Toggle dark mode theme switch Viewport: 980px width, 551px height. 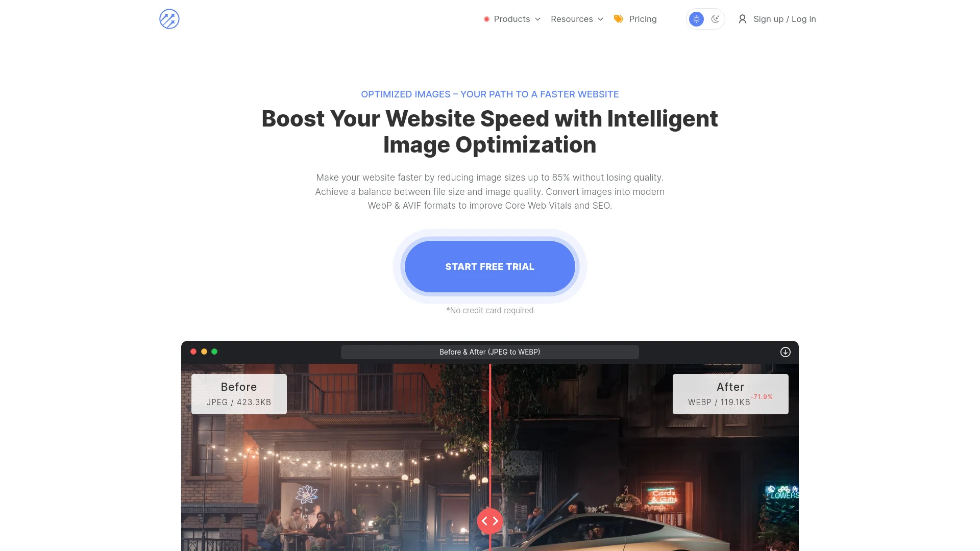[715, 19]
